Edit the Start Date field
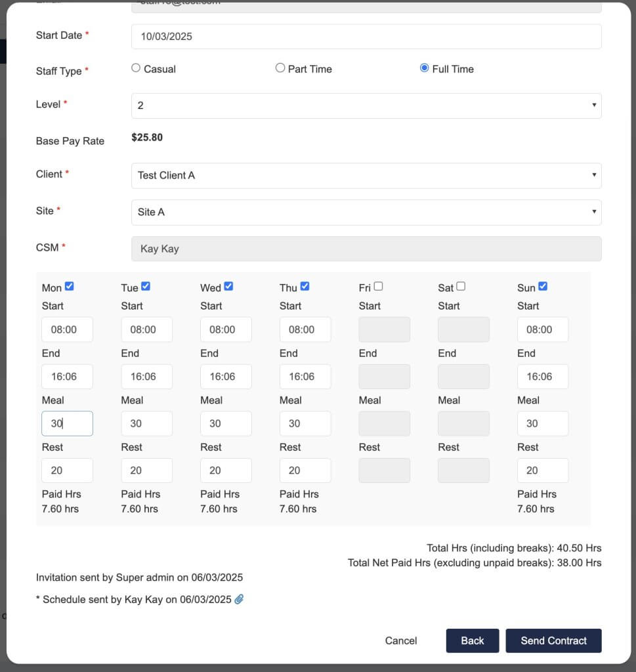 (366, 37)
